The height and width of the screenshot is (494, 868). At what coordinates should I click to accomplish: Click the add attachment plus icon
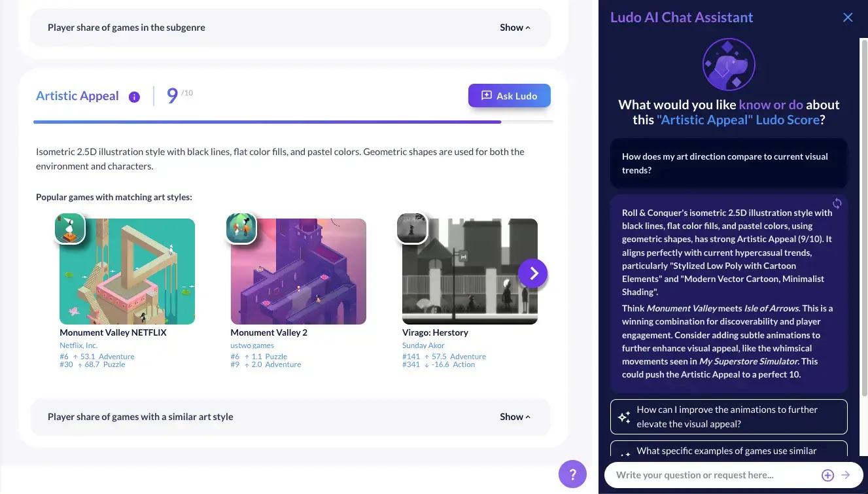pyautogui.click(x=827, y=476)
